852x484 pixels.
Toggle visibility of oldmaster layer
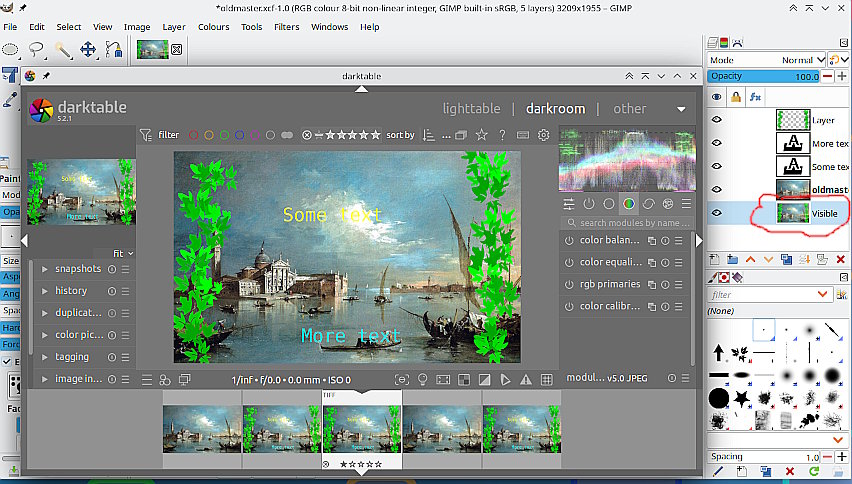click(x=716, y=190)
